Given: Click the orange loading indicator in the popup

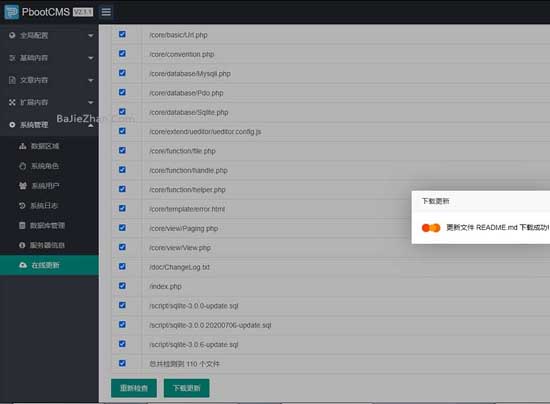Looking at the screenshot, I should click(x=431, y=228).
